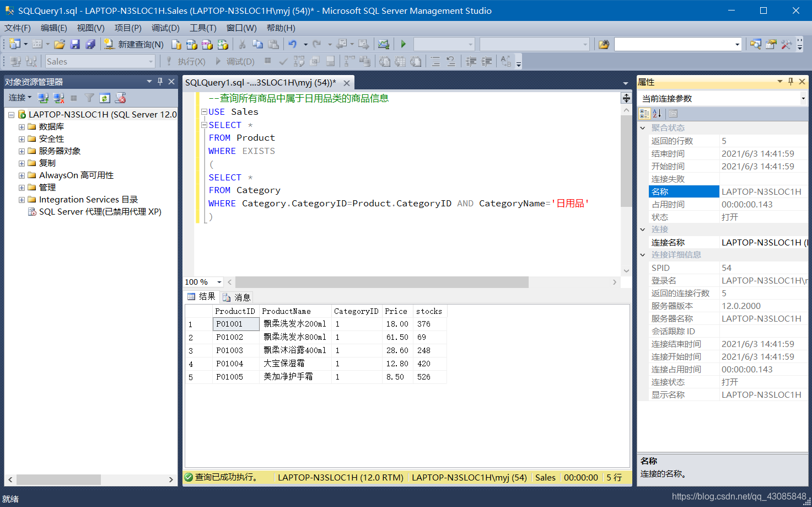Viewport: 812px width, 507px height.
Task: Open the 文件(F) menu
Action: click(x=18, y=28)
